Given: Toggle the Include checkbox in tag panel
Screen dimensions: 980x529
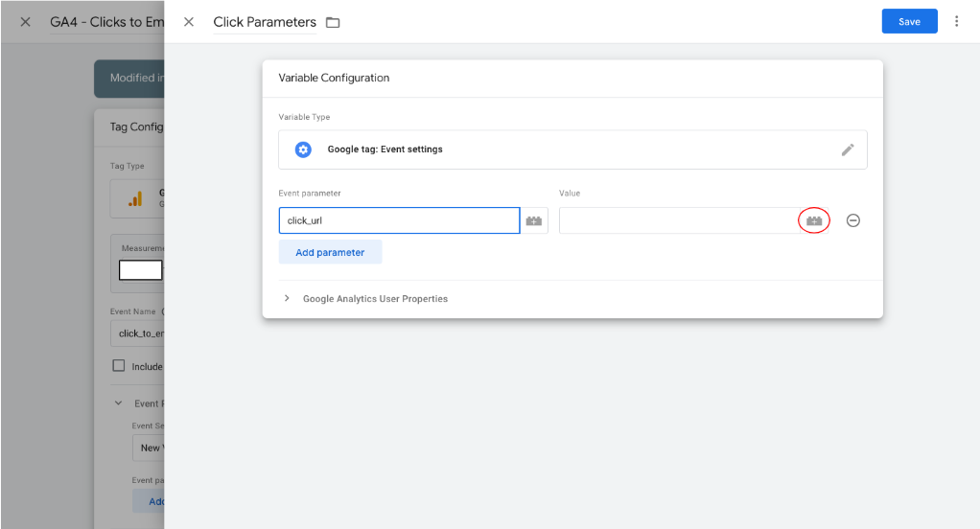Looking at the screenshot, I should 119,366.
